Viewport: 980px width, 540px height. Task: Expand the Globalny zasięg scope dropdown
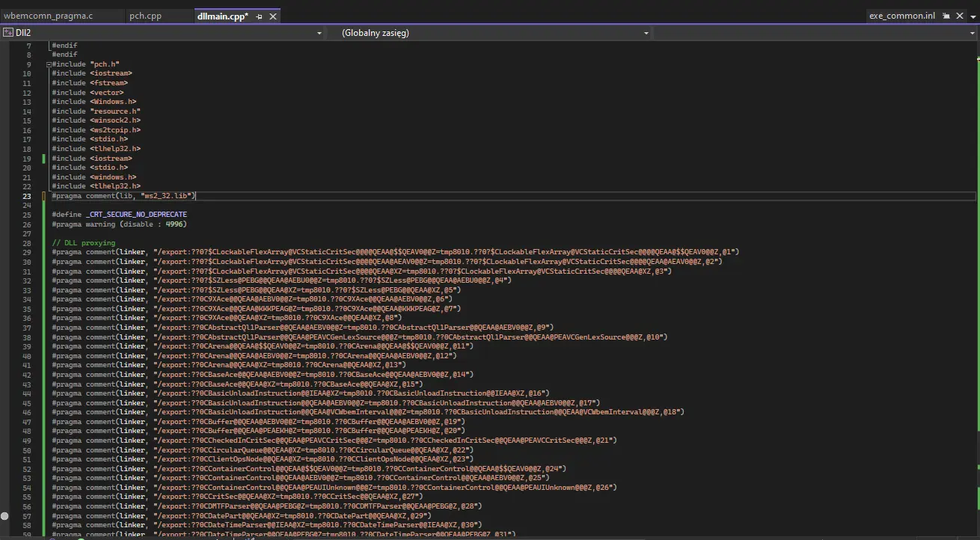coord(646,33)
